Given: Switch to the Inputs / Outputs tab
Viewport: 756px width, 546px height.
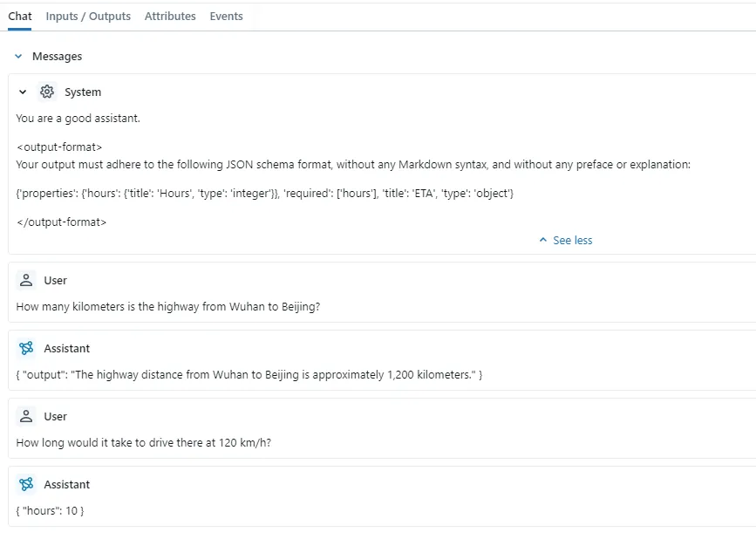Looking at the screenshot, I should coord(87,16).
